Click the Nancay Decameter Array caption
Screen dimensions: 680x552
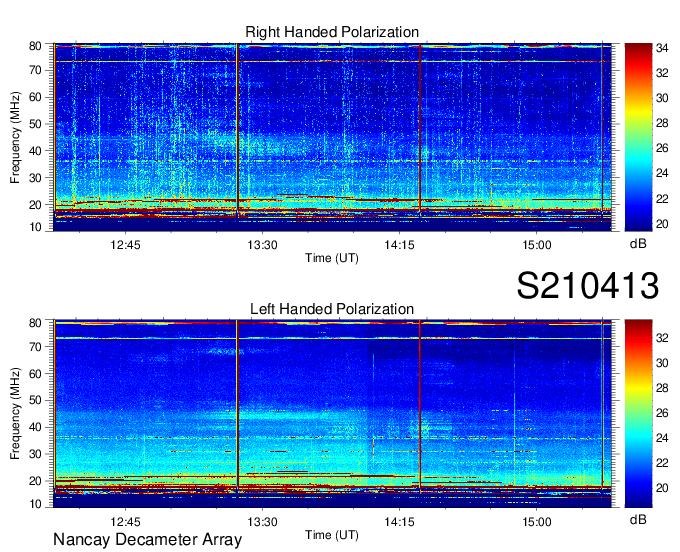point(147,539)
